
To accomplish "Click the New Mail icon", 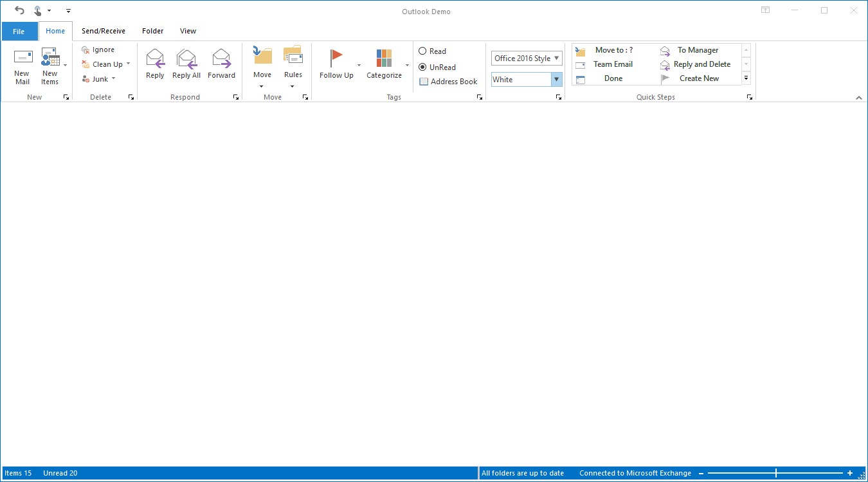I will (x=23, y=57).
